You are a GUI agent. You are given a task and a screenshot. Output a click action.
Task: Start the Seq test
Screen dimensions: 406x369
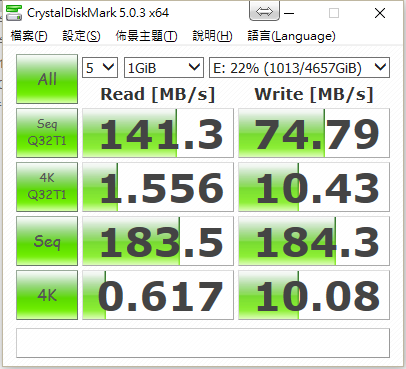pyautogui.click(x=47, y=241)
